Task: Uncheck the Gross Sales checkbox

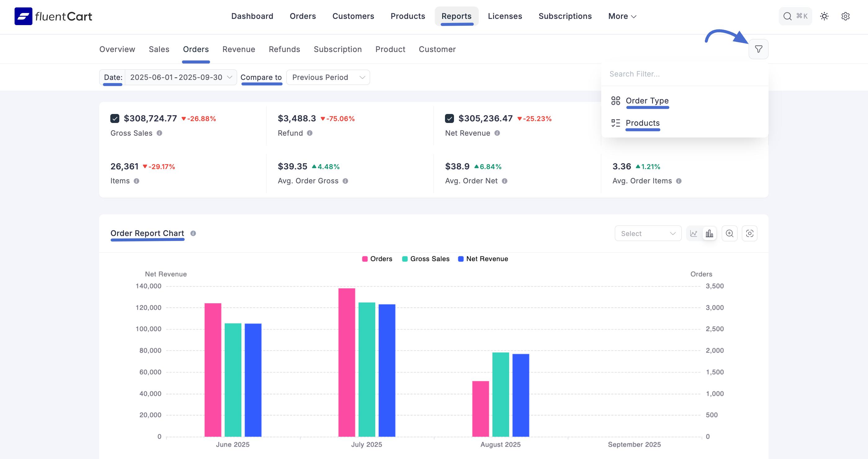Action: click(x=115, y=119)
